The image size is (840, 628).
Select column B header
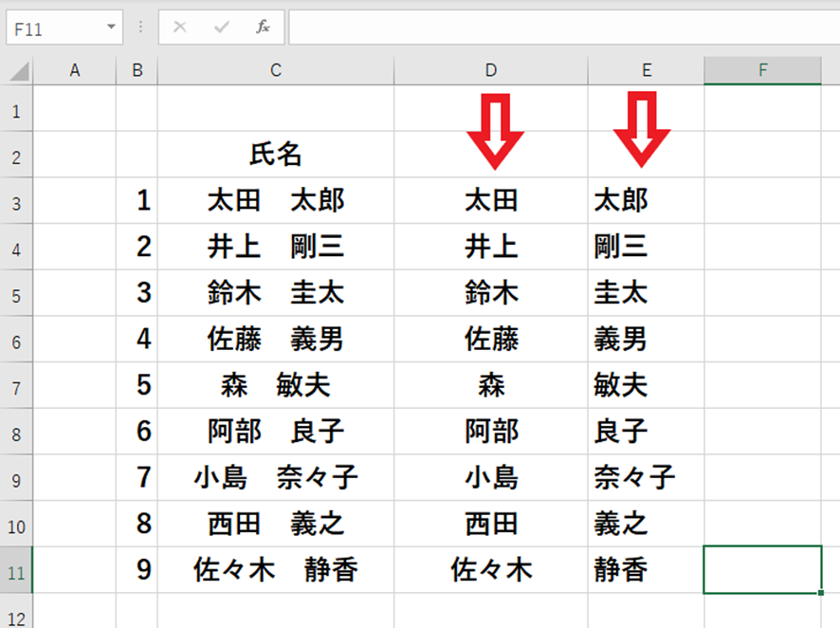(137, 70)
